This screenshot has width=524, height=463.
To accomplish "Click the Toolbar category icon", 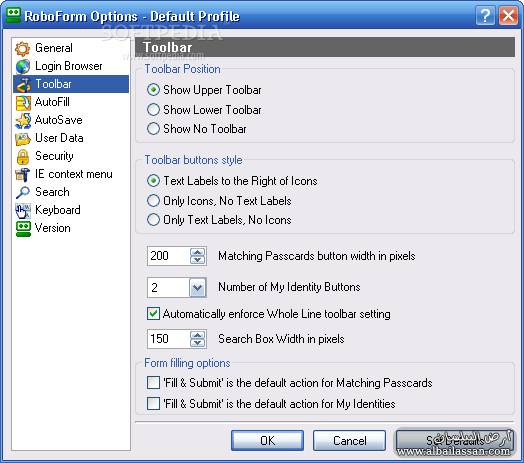I will (x=22, y=84).
